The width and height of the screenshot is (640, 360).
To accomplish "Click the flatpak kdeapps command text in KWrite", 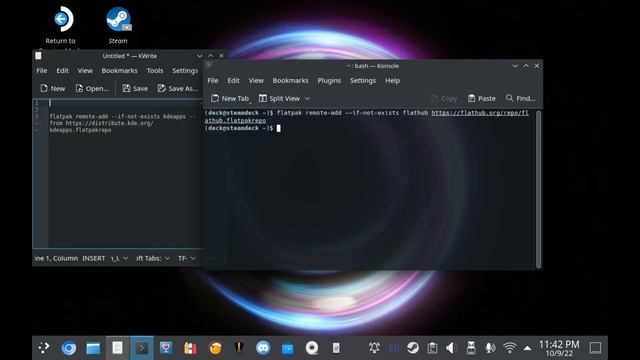I will click(x=122, y=123).
